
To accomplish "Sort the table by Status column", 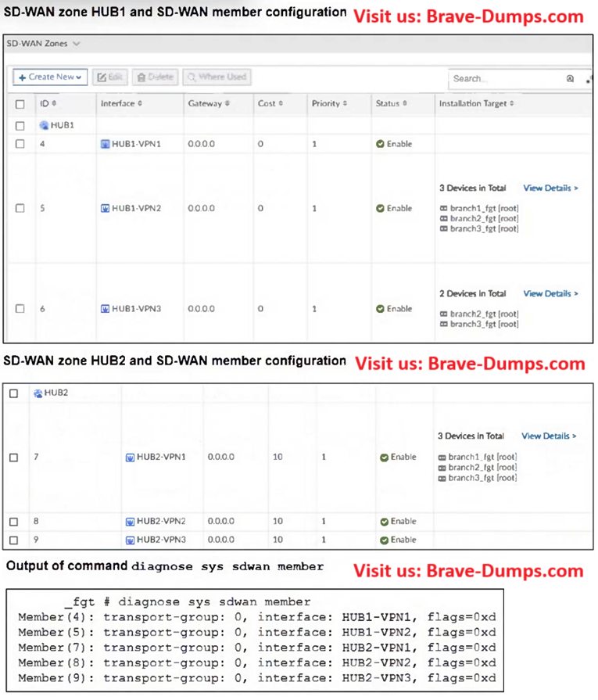I will (x=389, y=104).
